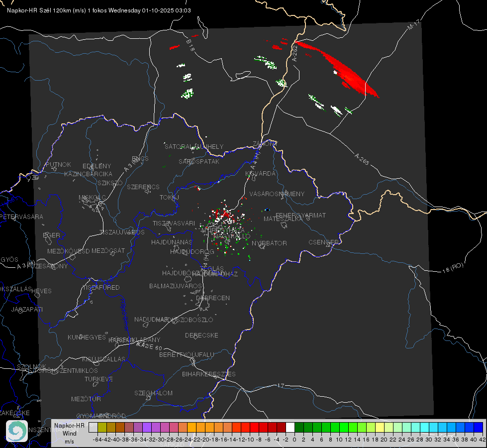This screenshot has width=487, height=448.
Task: Click the swirl logo icon at bottom-left
Action: point(17,431)
